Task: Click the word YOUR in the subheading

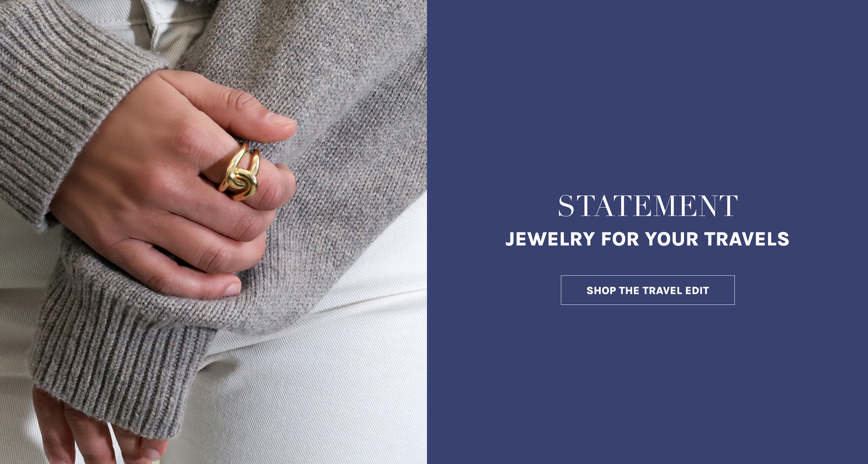Action: (x=671, y=239)
